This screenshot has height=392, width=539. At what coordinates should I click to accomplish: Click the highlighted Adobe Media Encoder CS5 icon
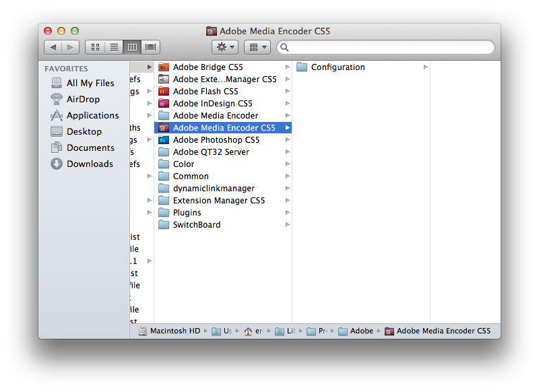click(x=164, y=128)
